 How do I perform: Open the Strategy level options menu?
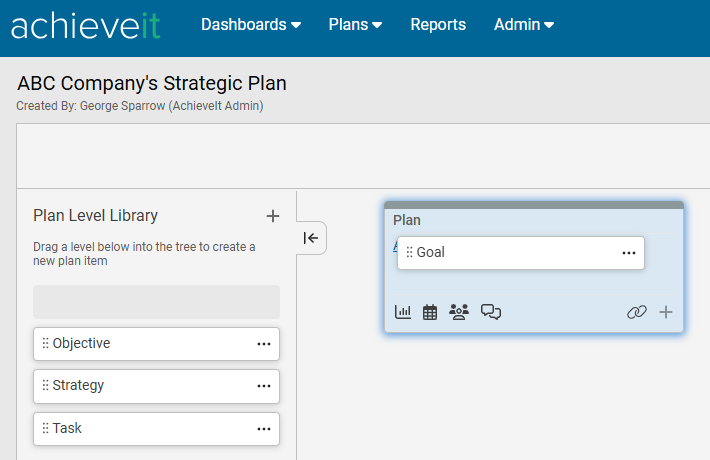coord(264,386)
